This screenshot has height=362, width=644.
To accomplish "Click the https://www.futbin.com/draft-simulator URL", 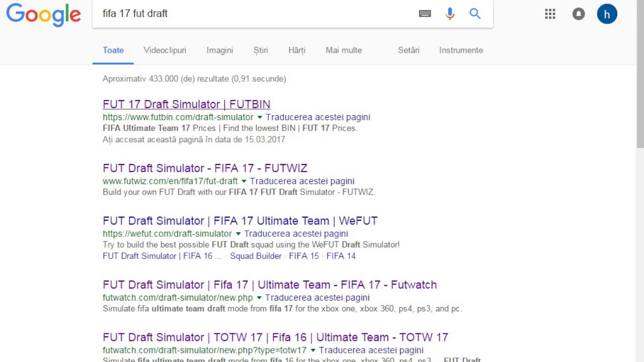I will point(178,117).
